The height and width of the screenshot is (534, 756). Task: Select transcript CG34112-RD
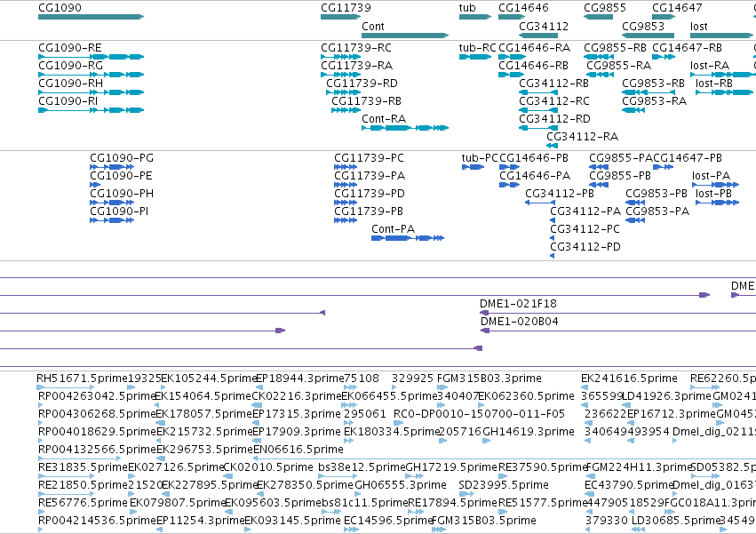coord(538,128)
